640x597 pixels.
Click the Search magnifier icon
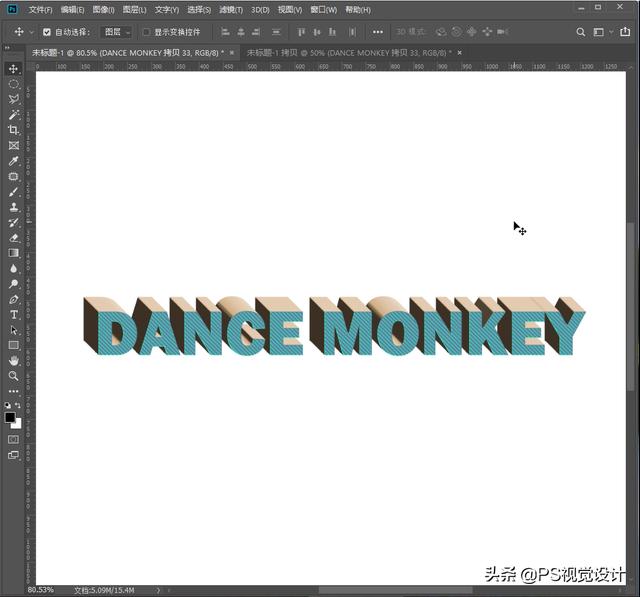580,32
